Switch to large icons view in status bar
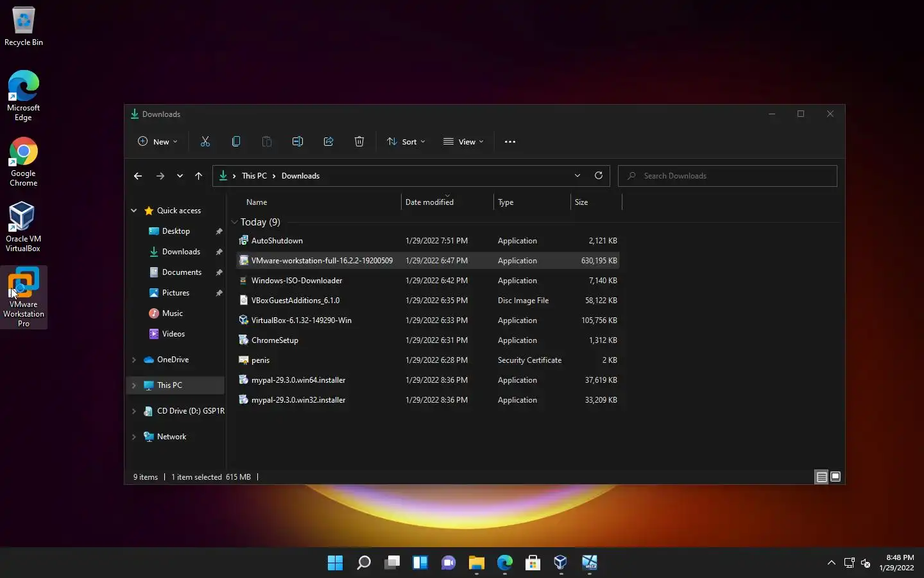 tap(835, 477)
